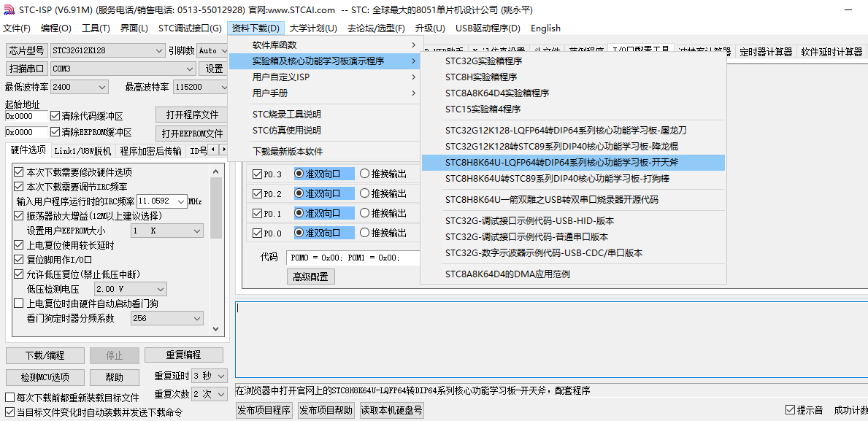Open the 编程(O) menu

(56, 28)
